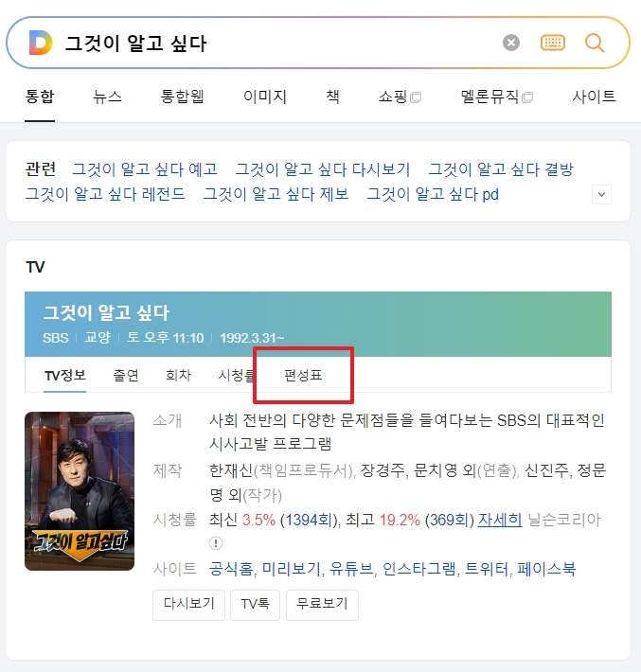Screen dimensions: 641x672
Task: Click the ratings info exclamation icon
Action: (216, 543)
